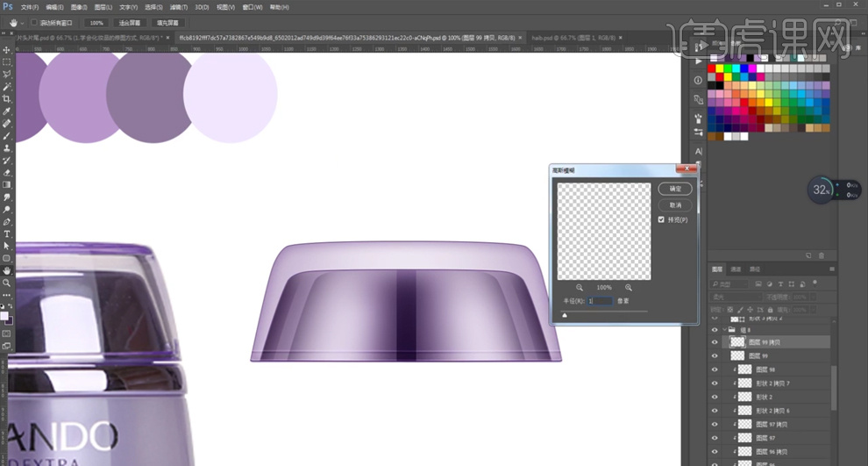Open the layer blend mode dropdown
The width and height of the screenshot is (868, 466).
[736, 298]
